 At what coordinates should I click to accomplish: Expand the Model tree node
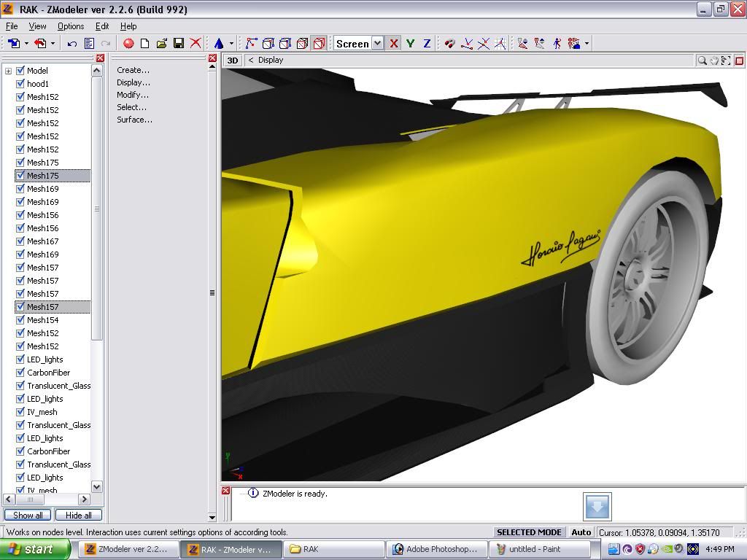pyautogui.click(x=9, y=71)
